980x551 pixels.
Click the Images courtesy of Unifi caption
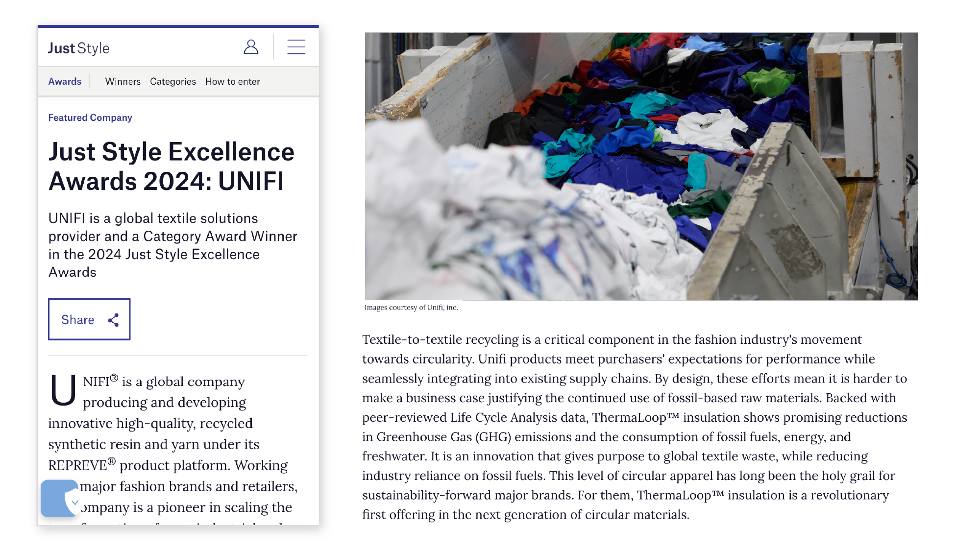[411, 308]
